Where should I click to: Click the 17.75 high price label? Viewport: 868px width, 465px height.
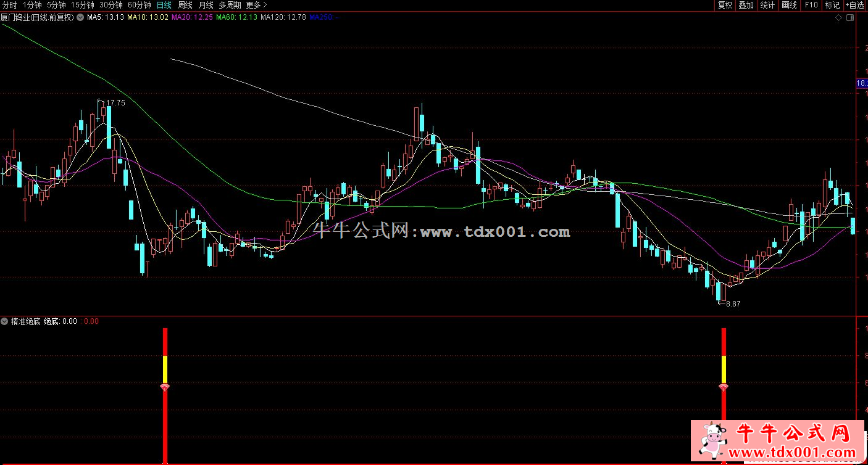coord(115,103)
